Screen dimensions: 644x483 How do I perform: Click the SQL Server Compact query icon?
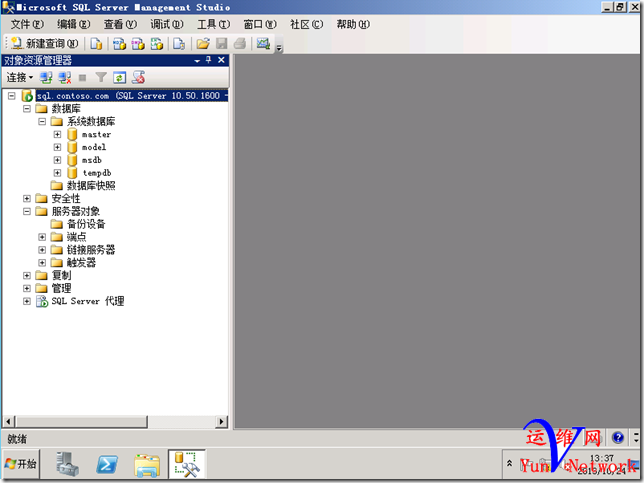[179, 43]
